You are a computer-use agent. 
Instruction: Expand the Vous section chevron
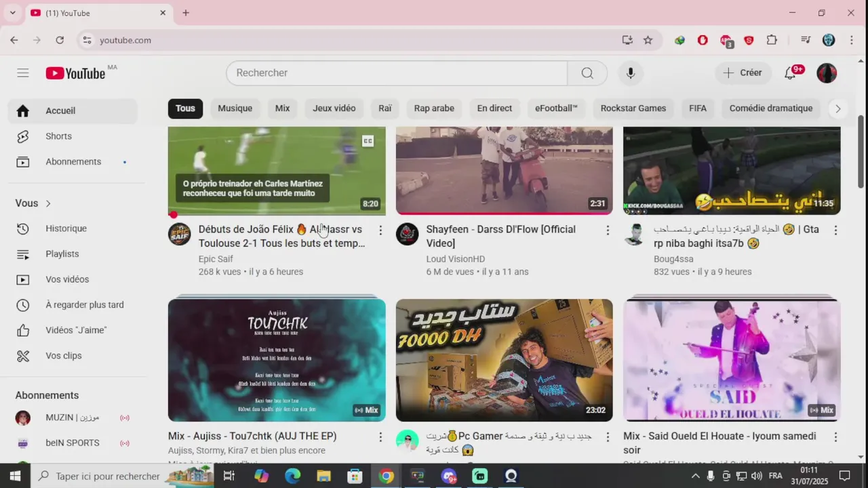pos(48,203)
